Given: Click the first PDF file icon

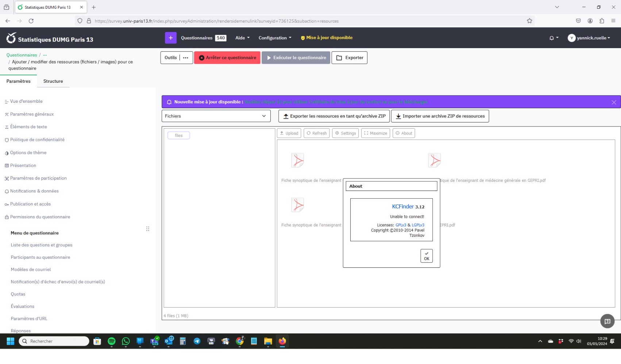Looking at the screenshot, I should [x=297, y=160].
